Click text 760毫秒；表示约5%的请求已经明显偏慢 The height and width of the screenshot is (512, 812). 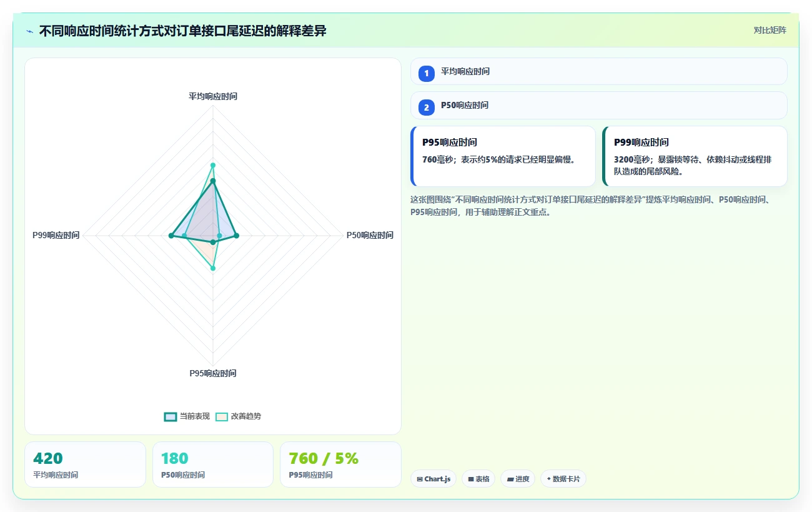click(499, 159)
